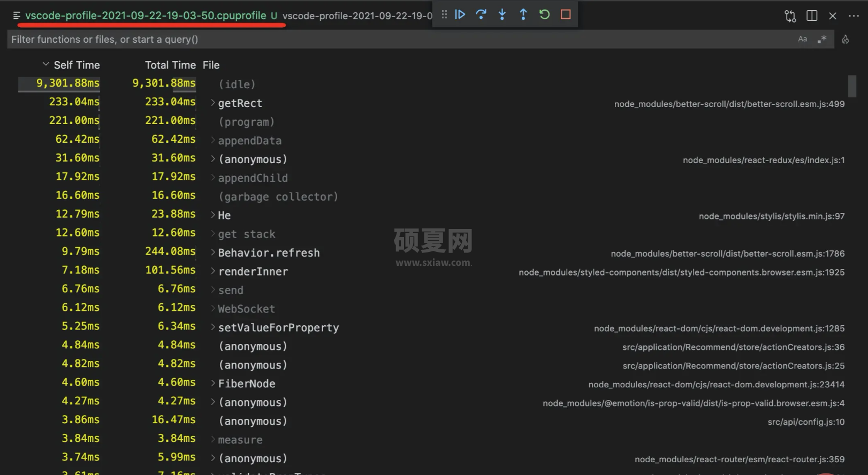Open react-router.js:359 file link
The image size is (868, 475).
click(740, 459)
